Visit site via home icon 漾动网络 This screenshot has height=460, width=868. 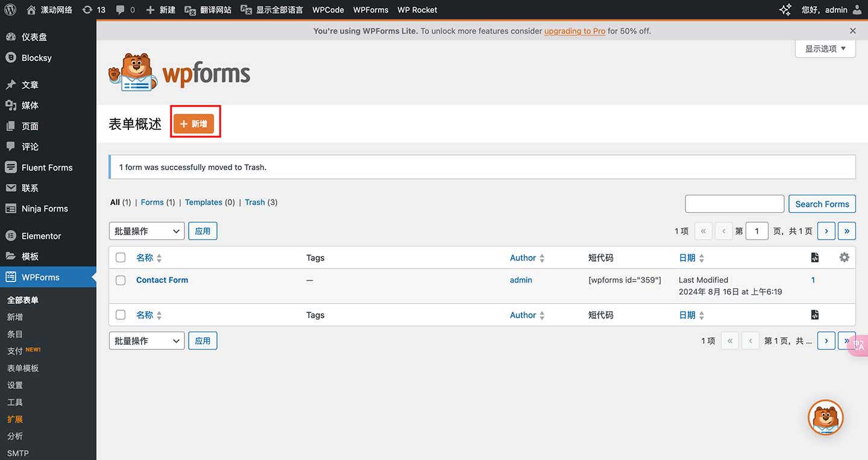pyautogui.click(x=49, y=10)
